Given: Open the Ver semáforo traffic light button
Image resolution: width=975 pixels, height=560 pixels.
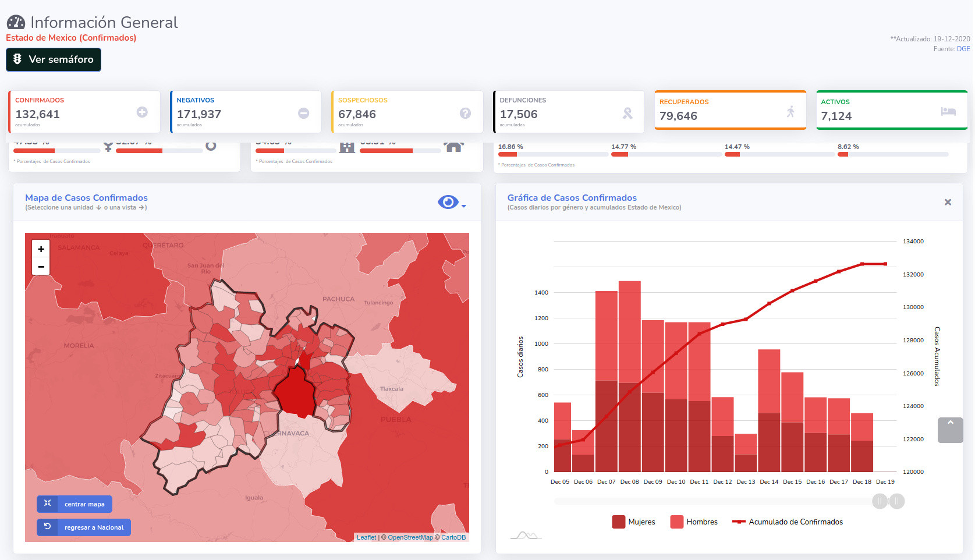Looking at the screenshot, I should pos(54,59).
